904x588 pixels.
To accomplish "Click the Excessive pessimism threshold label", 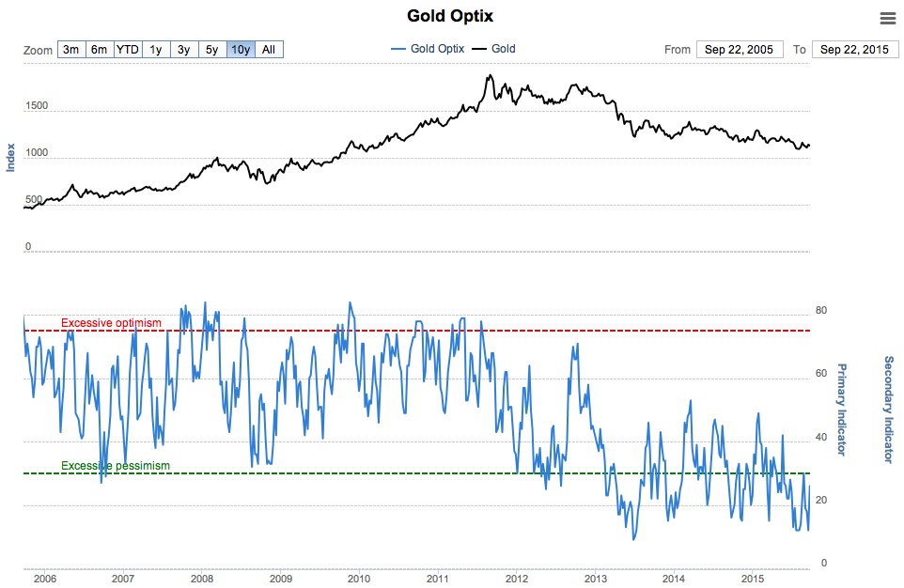I will point(116,466).
